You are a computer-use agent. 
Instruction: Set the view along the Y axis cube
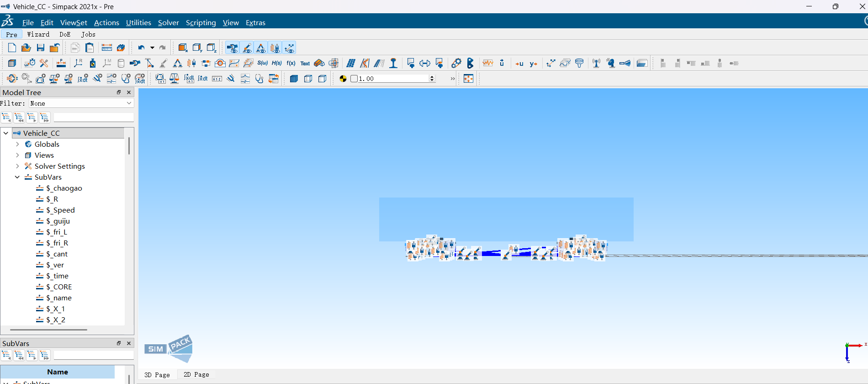click(197, 48)
